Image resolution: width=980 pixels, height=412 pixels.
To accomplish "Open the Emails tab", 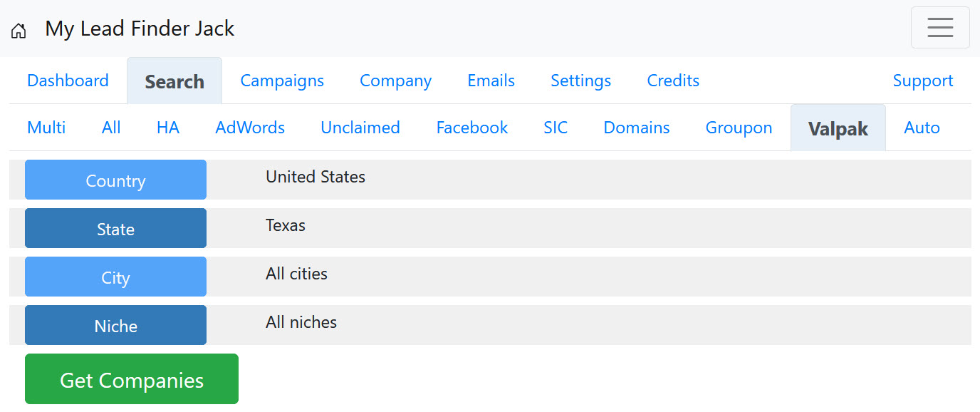I will (491, 81).
